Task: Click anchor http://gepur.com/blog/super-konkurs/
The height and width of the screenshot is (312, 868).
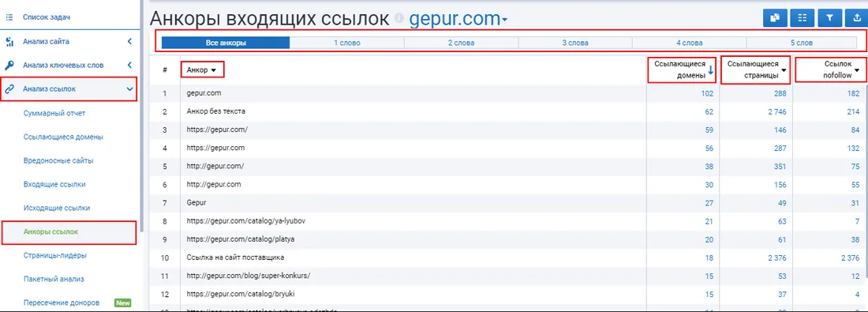Action: tap(249, 276)
